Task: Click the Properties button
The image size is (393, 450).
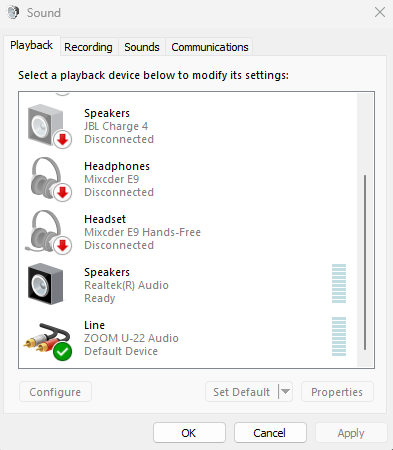Action: [x=337, y=392]
